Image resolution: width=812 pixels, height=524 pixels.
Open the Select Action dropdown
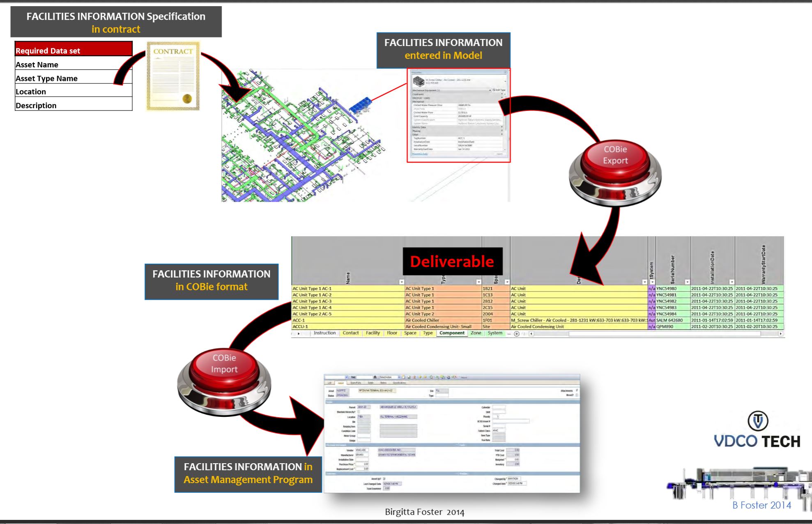point(398,377)
